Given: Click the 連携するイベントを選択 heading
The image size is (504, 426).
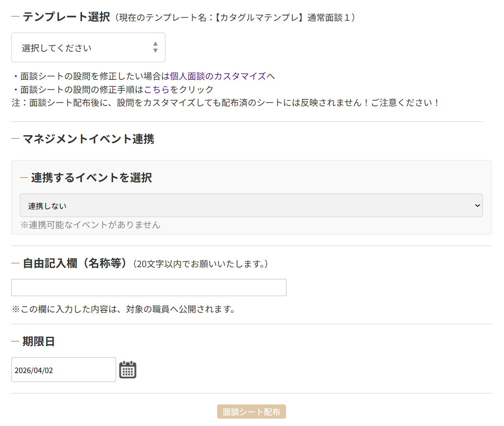Looking at the screenshot, I should point(91,178).
